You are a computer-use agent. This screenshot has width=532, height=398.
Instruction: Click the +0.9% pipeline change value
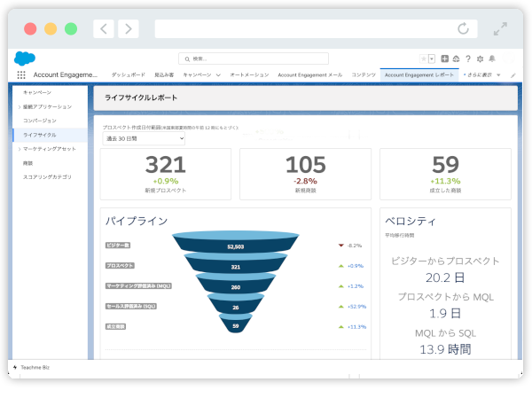(x=356, y=266)
